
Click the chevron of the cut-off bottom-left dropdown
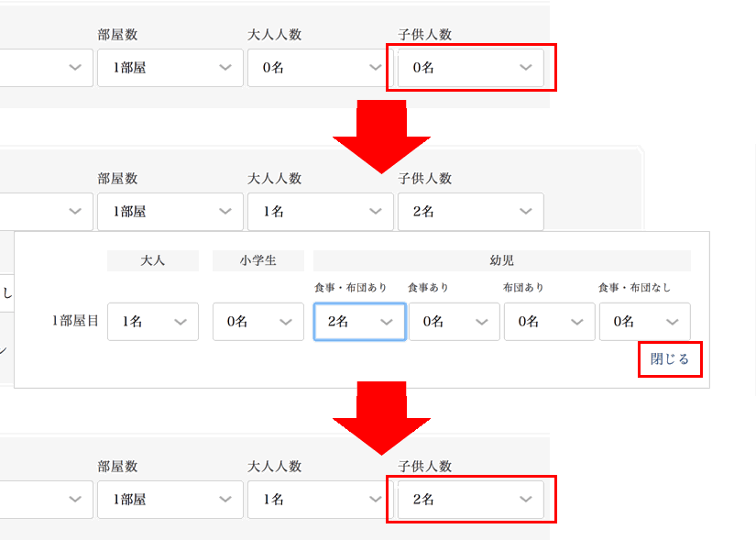75,500
